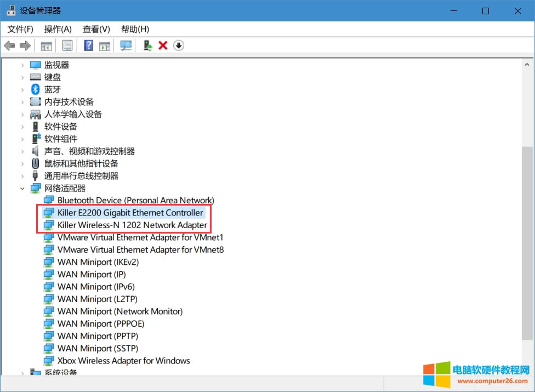This screenshot has height=392, width=535.
Task: Select VMware Virtual Ethernet Adapter for VMnet8
Action: click(x=140, y=250)
